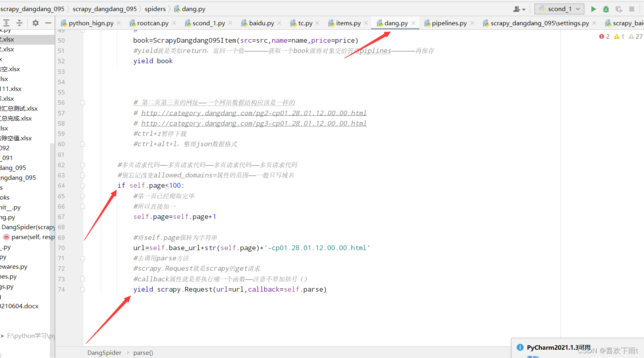Click parse() in the bottom breadcrumb

coord(143,352)
